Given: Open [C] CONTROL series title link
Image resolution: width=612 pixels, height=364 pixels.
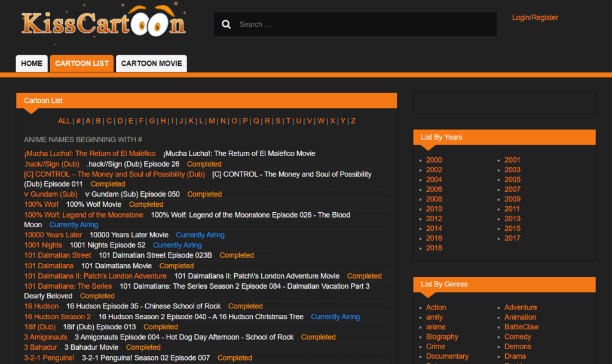Looking at the screenshot, I should (114, 175).
